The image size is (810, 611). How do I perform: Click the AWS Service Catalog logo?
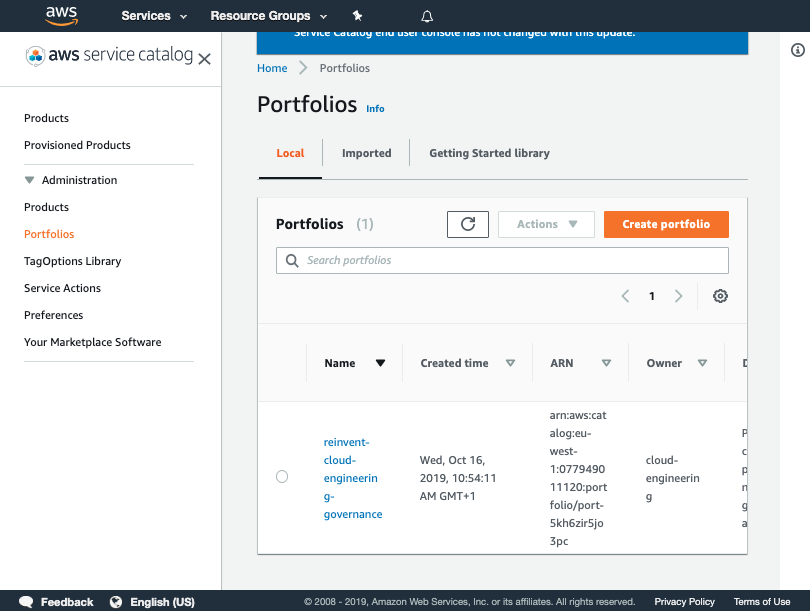[x=109, y=55]
